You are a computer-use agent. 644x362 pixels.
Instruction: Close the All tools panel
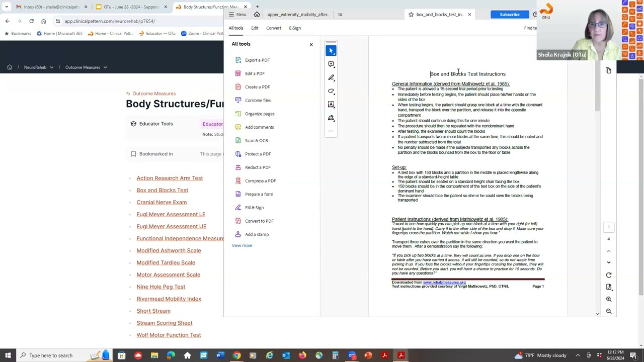311,44
